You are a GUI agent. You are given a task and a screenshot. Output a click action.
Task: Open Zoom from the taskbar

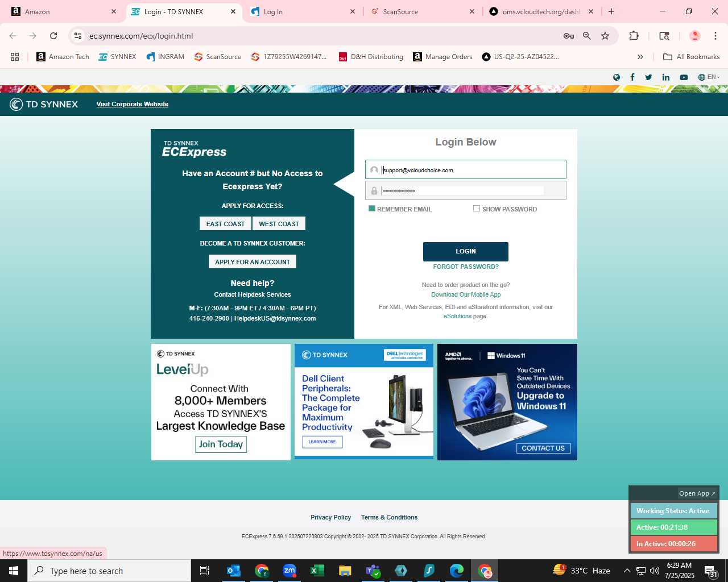pos(289,571)
